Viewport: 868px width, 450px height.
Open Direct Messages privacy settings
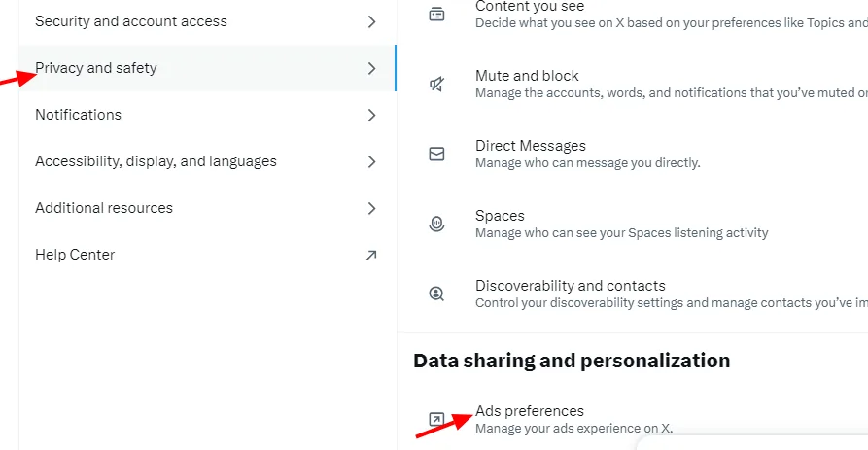(x=531, y=146)
